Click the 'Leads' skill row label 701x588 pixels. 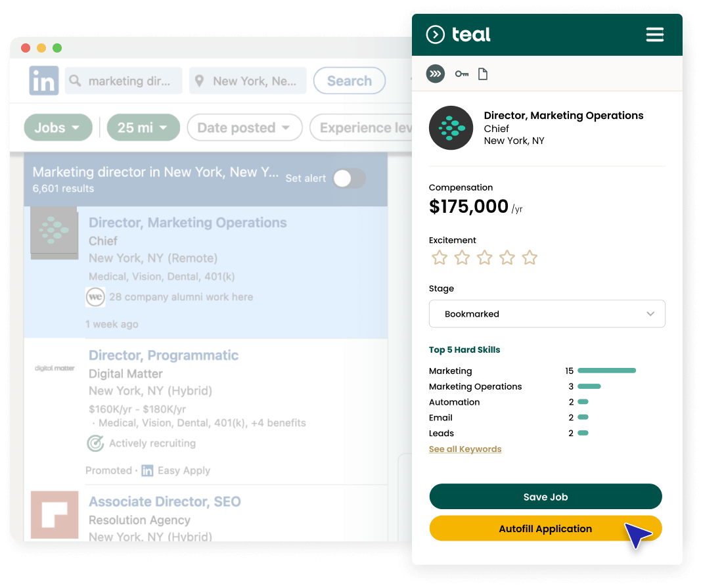coord(441,434)
